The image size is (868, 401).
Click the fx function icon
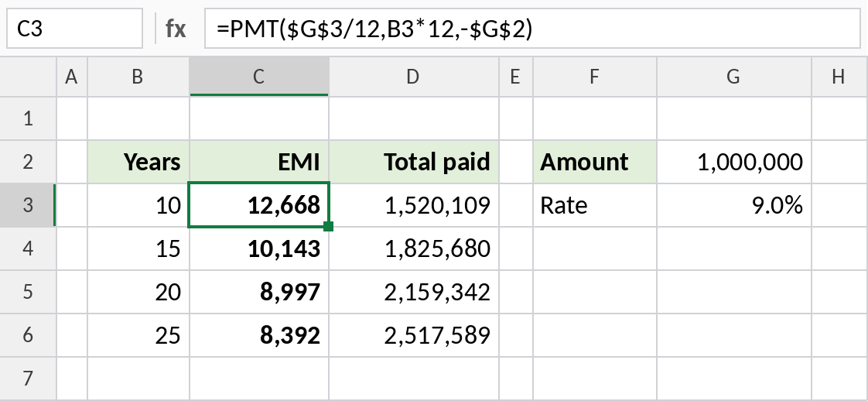pyautogui.click(x=176, y=29)
